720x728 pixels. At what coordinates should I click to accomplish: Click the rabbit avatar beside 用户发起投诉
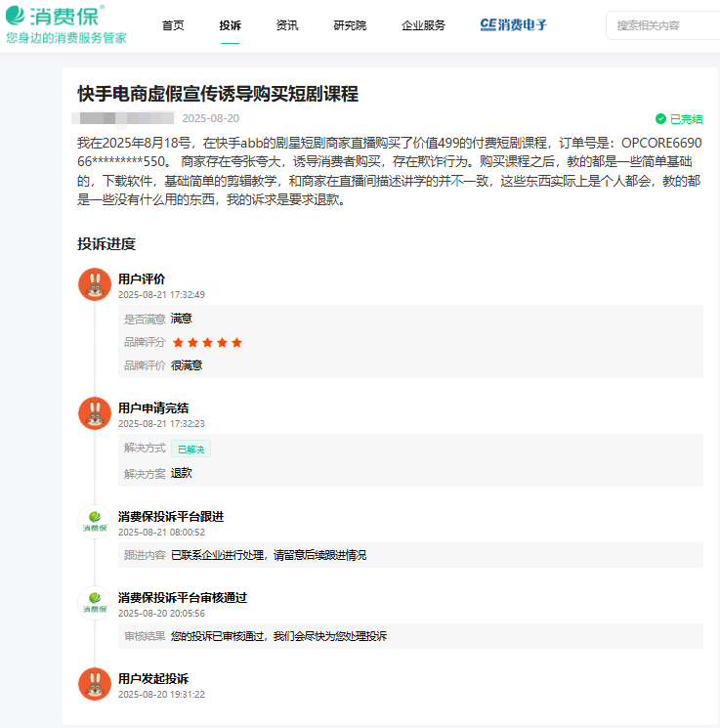tap(95, 684)
